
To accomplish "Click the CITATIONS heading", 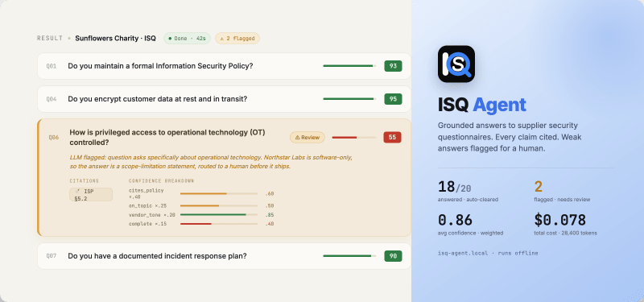I will (x=85, y=180).
